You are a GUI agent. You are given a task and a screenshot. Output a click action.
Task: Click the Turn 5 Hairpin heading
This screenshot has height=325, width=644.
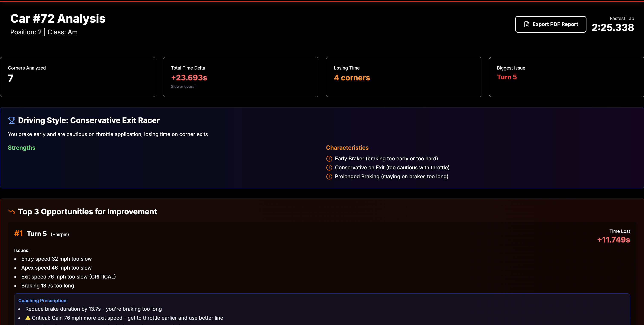(48, 234)
